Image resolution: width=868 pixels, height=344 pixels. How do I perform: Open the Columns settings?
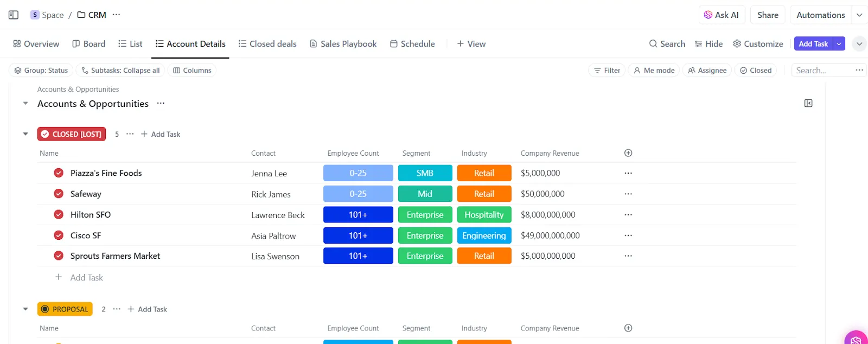click(x=192, y=71)
